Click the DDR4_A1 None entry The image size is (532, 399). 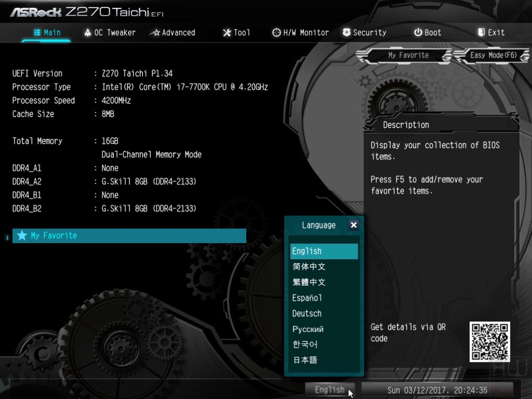110,168
